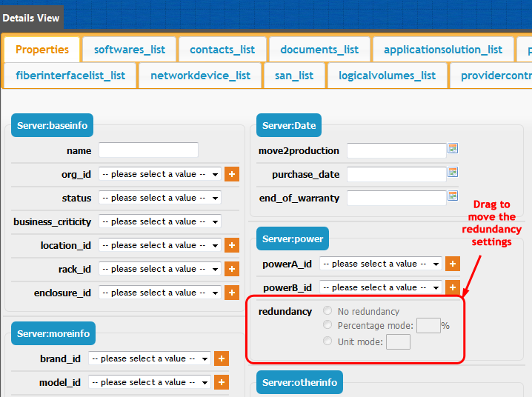
Task: Click the redundancy field label
Action: [x=285, y=311]
